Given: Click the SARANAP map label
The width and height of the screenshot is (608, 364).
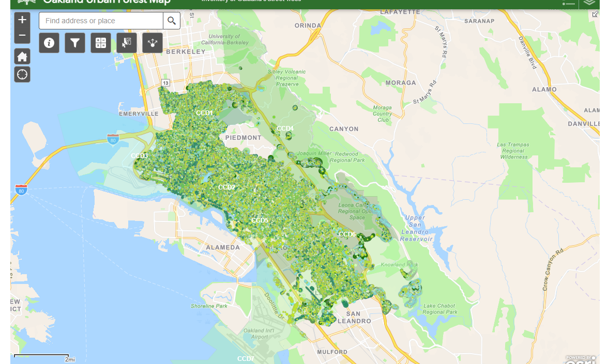Looking at the screenshot, I should point(479,21).
